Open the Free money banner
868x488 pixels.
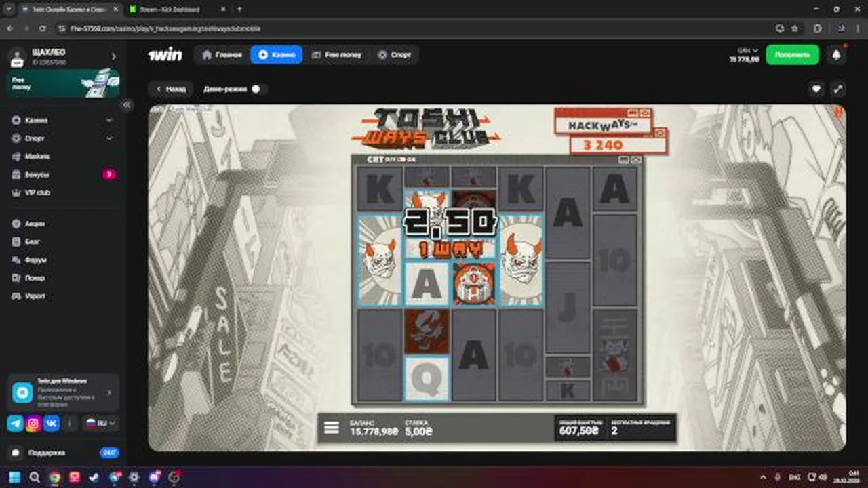(63, 83)
